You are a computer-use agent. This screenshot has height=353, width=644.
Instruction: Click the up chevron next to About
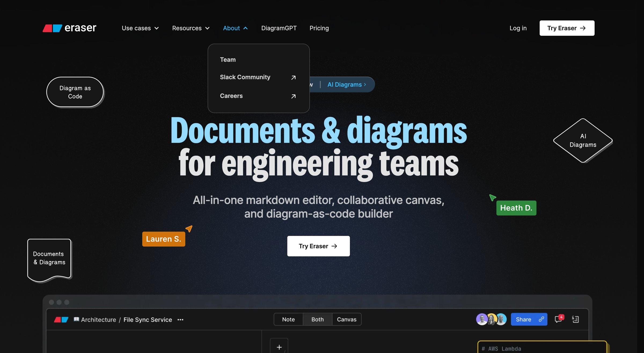(245, 28)
